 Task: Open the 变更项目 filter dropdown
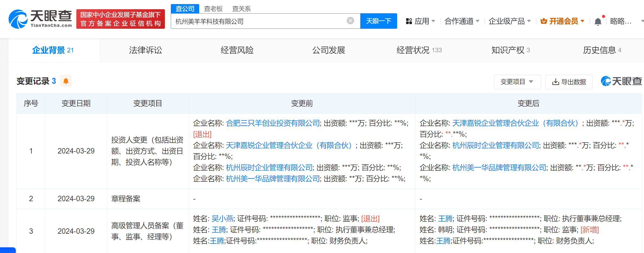click(517, 82)
